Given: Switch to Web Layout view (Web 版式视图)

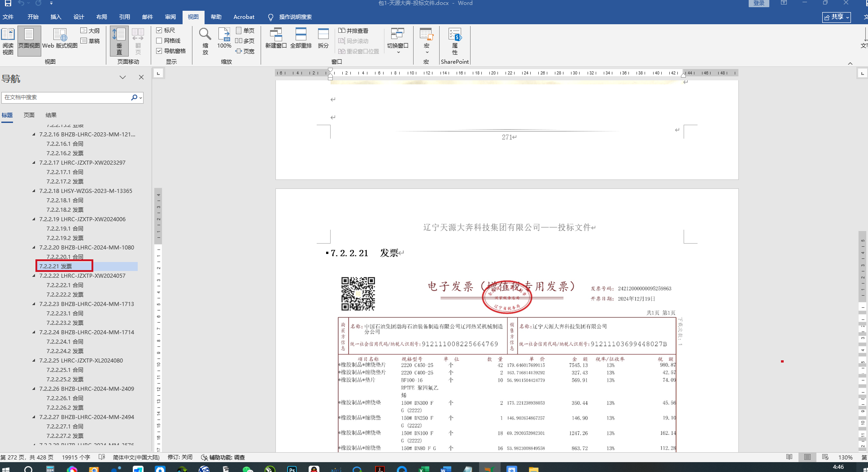Looking at the screenshot, I should (60, 39).
